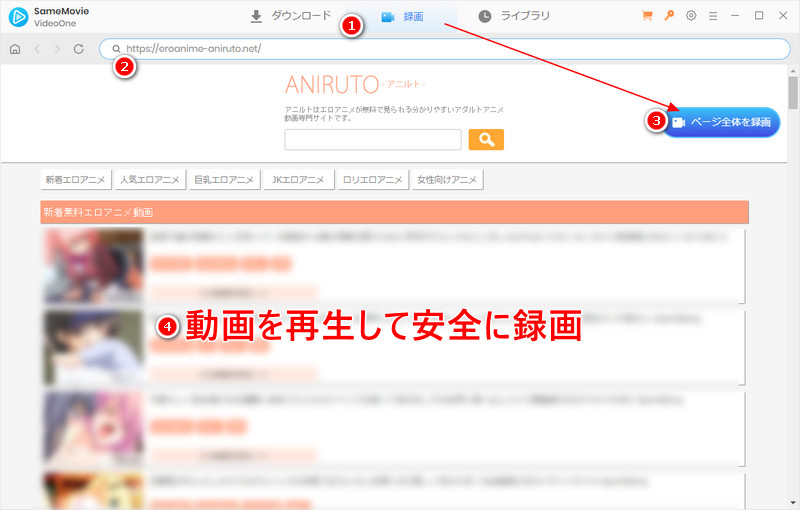This screenshot has width=800, height=510.
Task: Close the SameMovie window
Action: (x=783, y=16)
